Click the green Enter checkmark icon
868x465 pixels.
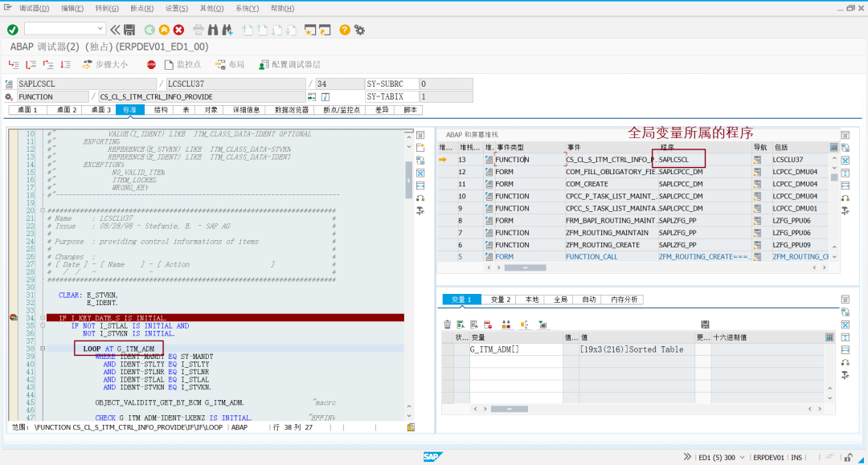13,30
